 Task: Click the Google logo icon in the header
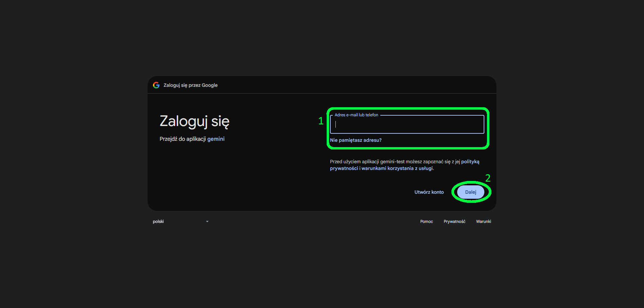point(156,85)
